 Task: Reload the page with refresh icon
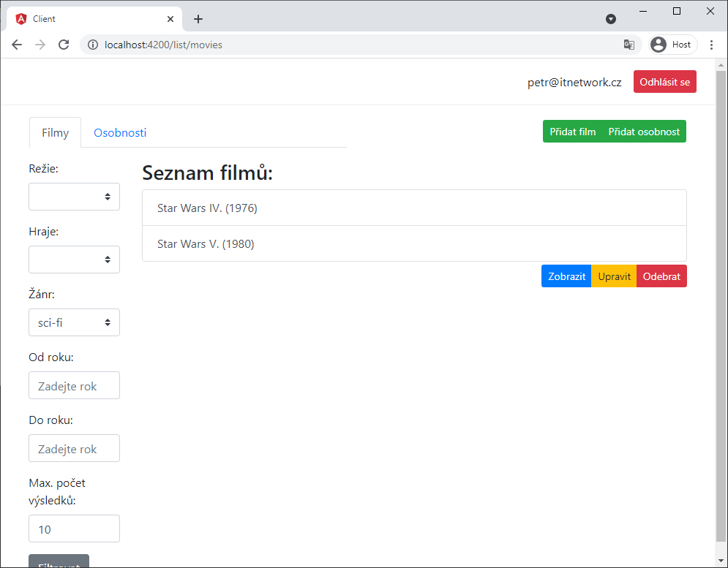tap(64, 45)
